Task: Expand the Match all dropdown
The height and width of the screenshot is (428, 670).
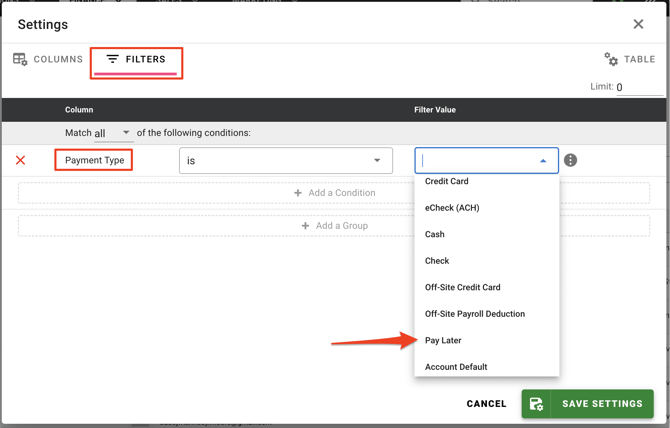Action: (112, 133)
